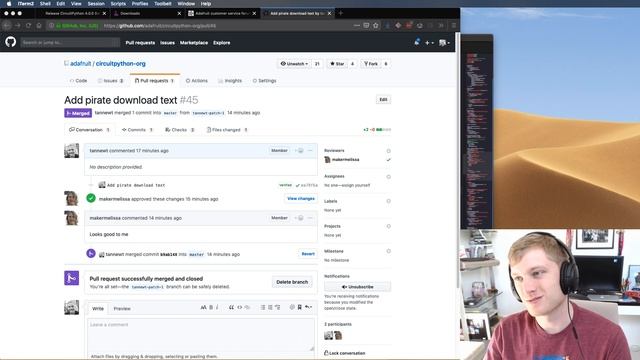Apply bold formatting in comment toolbar
This screenshot has height=360, width=640.
pyautogui.click(x=211, y=307)
